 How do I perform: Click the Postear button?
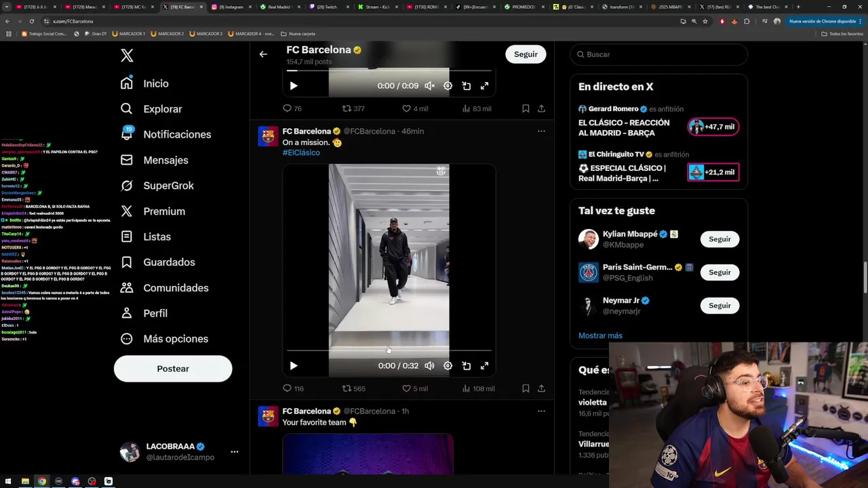tap(173, 369)
